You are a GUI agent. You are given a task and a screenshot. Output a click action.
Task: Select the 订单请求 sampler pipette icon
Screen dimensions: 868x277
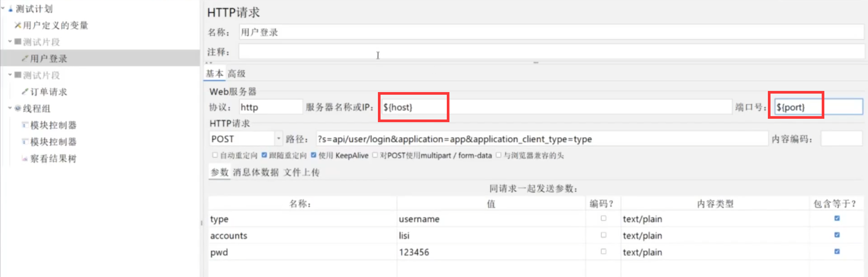pyautogui.click(x=25, y=91)
